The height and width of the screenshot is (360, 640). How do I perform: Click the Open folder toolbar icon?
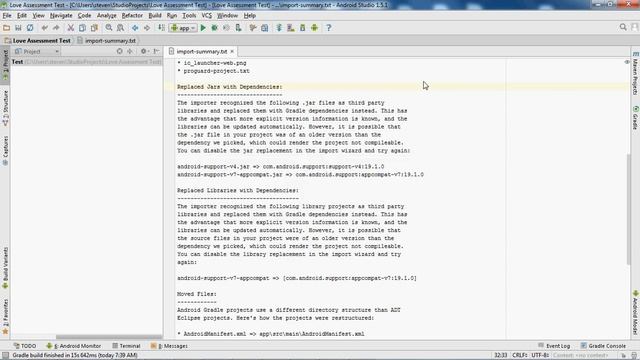pyautogui.click(x=7, y=28)
